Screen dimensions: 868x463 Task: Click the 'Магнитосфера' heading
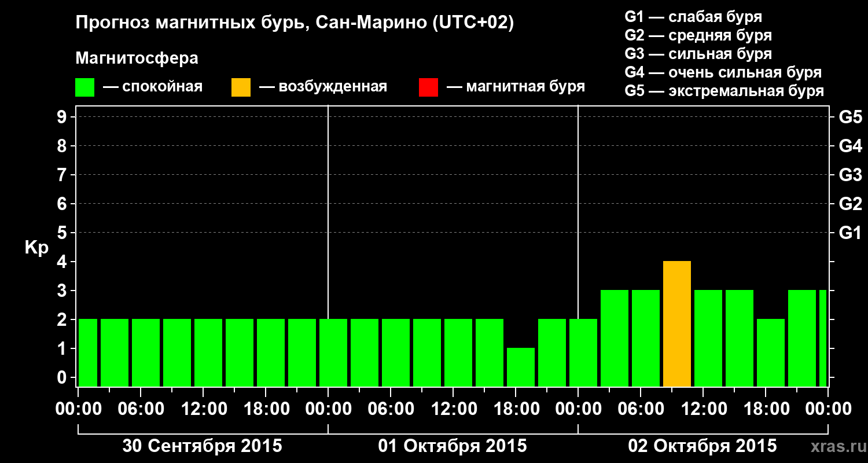tap(137, 58)
